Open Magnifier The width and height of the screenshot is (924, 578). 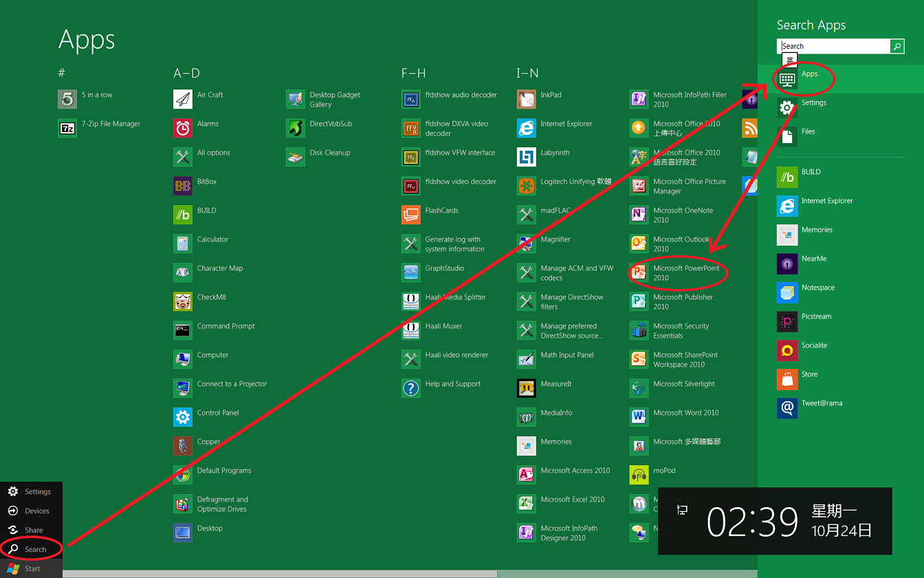pos(544,244)
